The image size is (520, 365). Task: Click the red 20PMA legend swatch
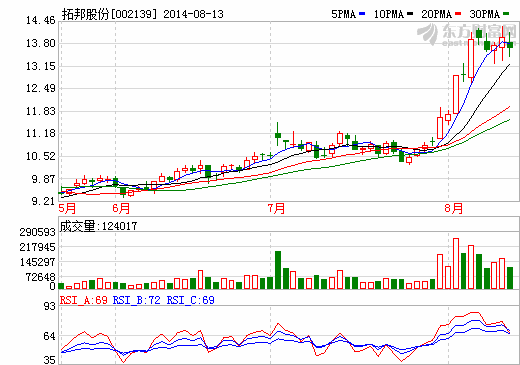pyautogui.click(x=458, y=14)
